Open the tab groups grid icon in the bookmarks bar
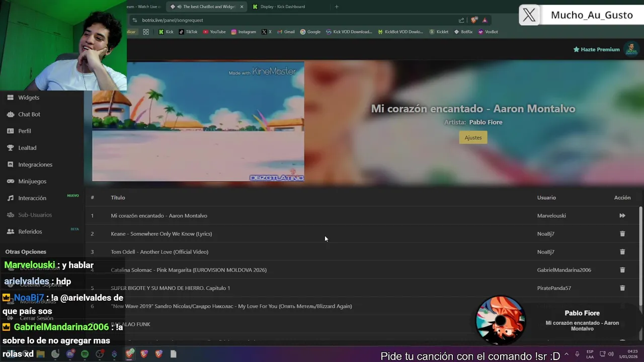Screen dimensions: 644x362 146,32
